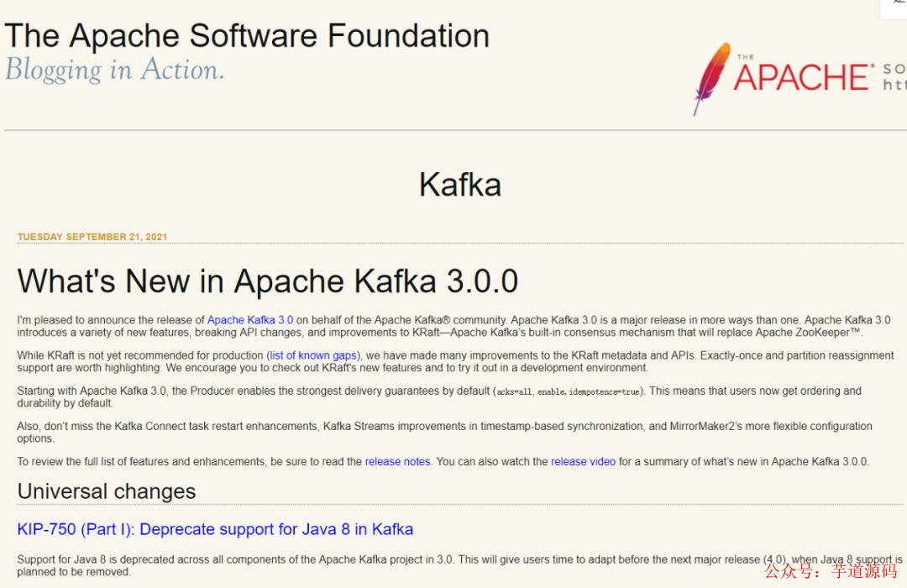Click the acks=all, enable.idempotence=true code text

[569, 391]
